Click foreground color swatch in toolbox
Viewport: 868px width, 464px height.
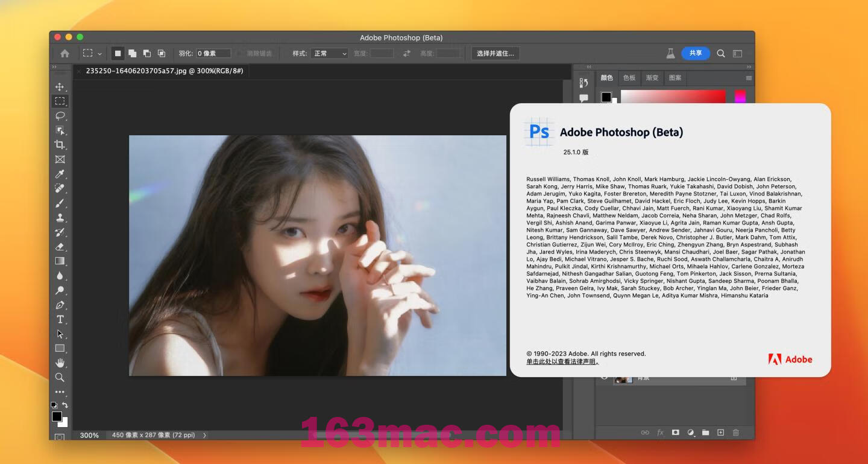tap(57, 416)
